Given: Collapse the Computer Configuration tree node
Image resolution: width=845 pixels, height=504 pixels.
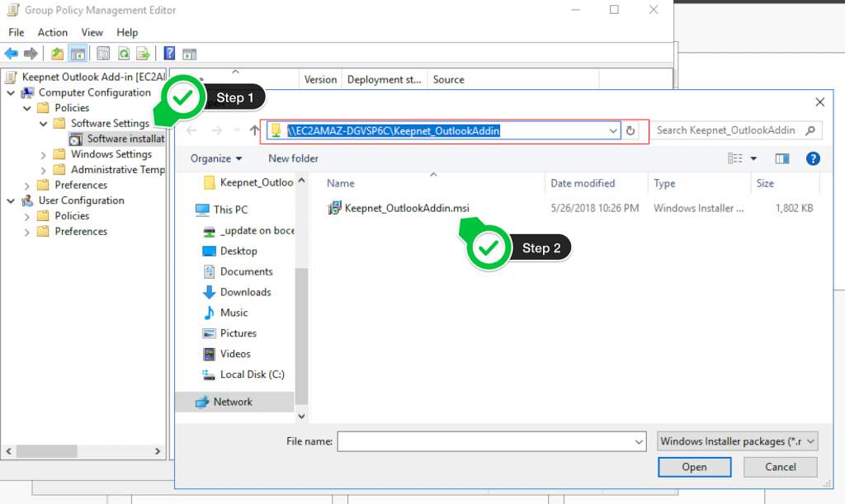Looking at the screenshot, I should click(11, 92).
